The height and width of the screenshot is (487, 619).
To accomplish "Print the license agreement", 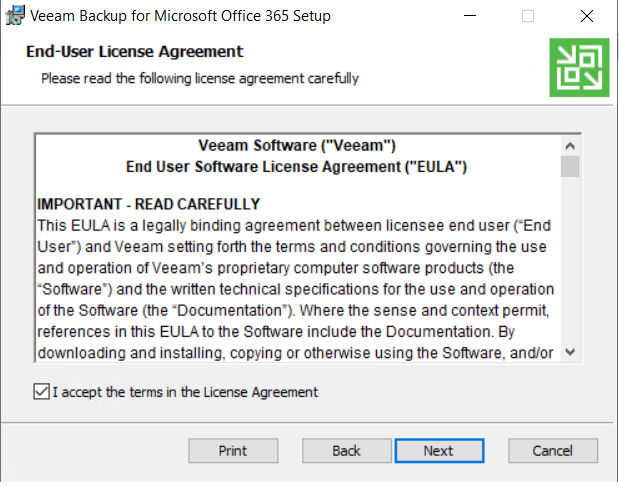I will tap(233, 451).
